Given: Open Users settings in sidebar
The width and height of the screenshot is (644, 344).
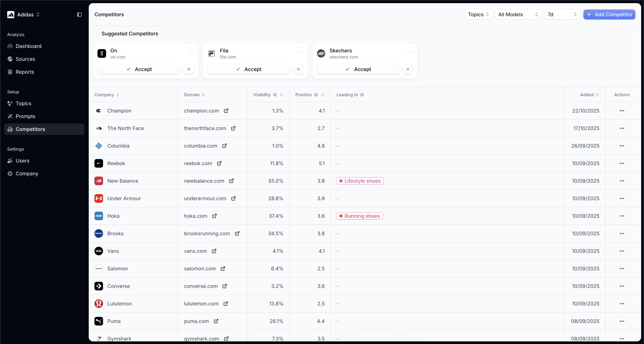Looking at the screenshot, I should tap(44, 161).
